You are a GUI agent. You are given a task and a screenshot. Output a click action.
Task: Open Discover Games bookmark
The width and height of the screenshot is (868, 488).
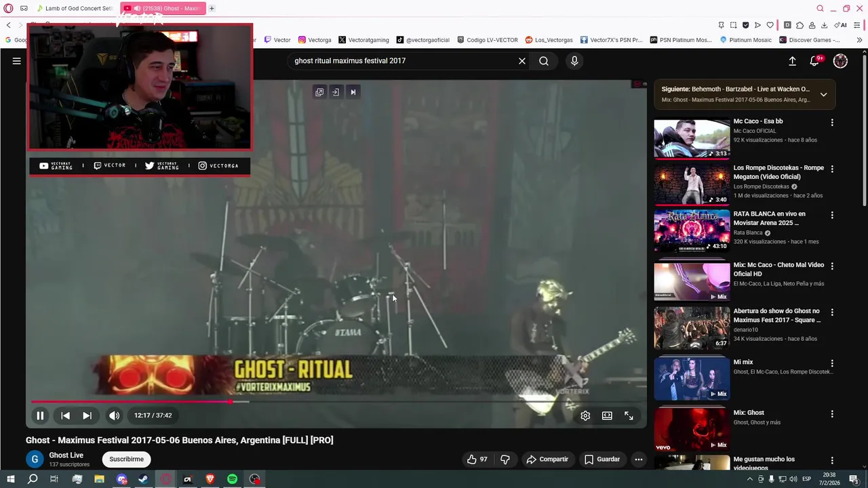[x=810, y=40]
